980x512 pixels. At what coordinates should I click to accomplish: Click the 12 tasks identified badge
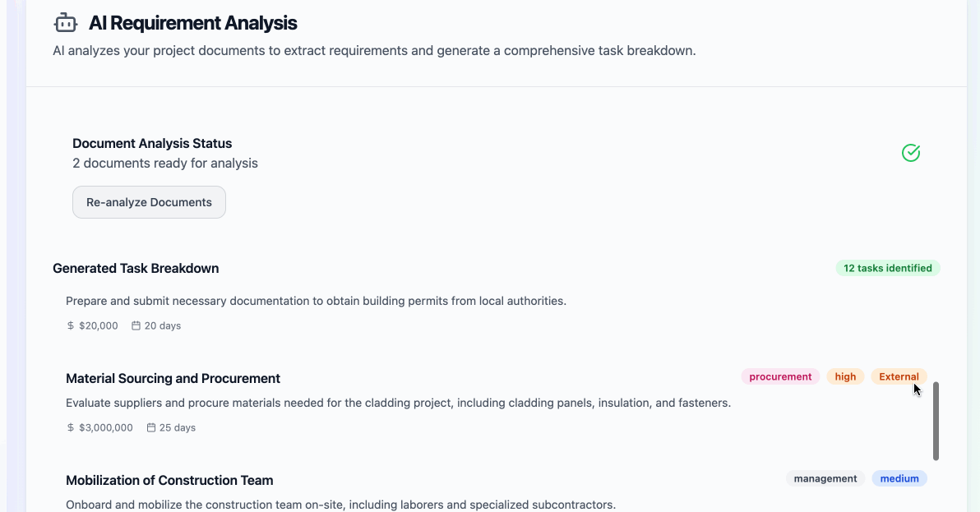pyautogui.click(x=888, y=268)
